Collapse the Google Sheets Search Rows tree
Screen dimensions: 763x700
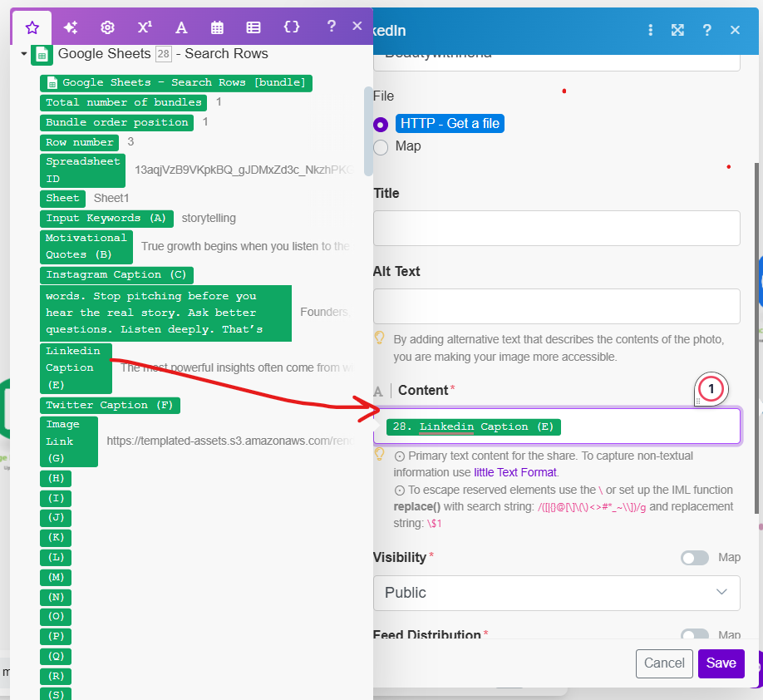(x=24, y=53)
